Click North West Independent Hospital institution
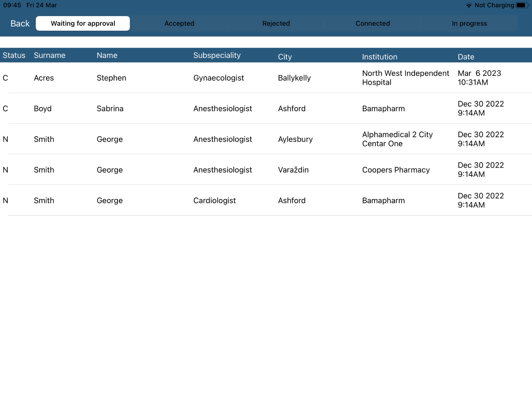Viewport: 532px width, 399px height. [405, 78]
